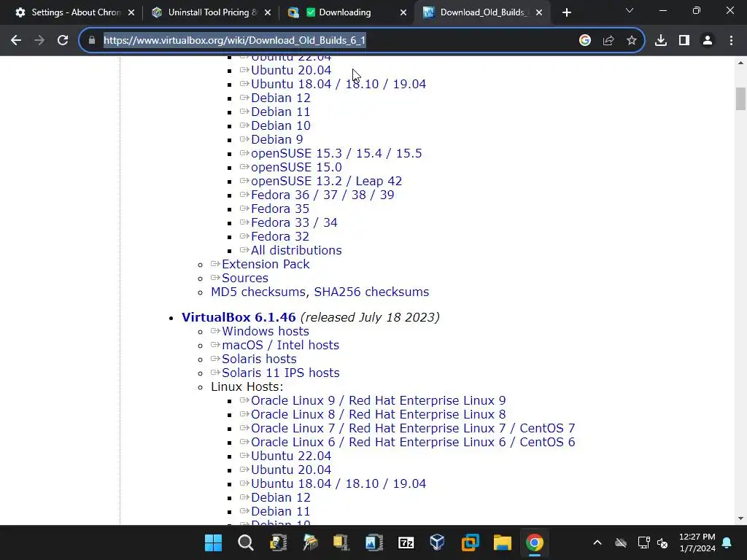Launch VirtualBox cube icon in taskbar
This screenshot has width=747, height=560.
coord(438,542)
